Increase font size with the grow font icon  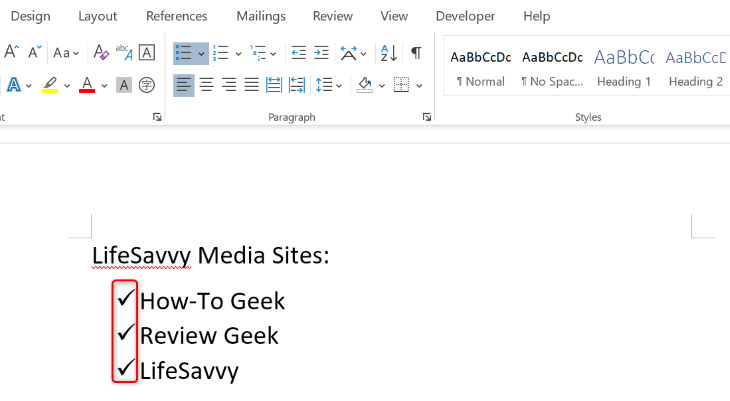(12, 52)
